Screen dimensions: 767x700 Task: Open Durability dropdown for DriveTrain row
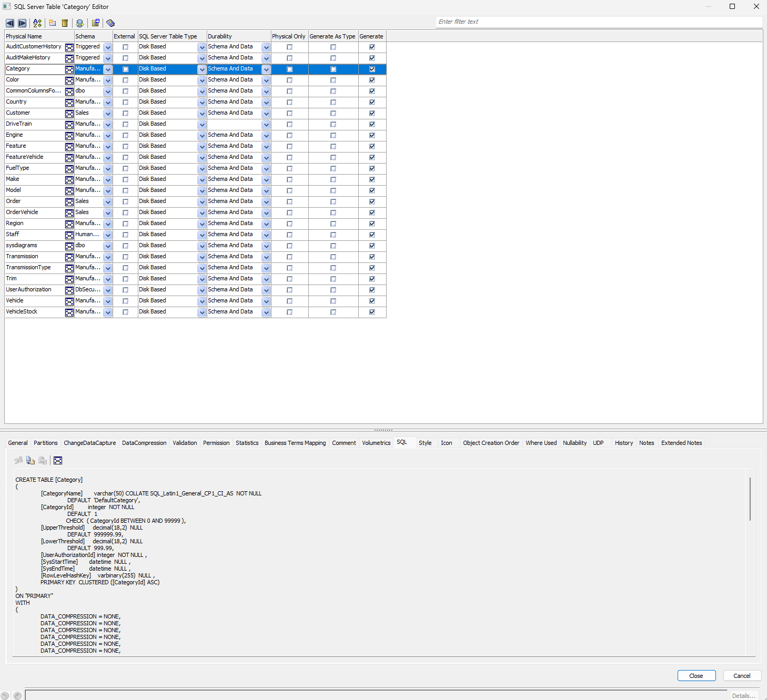(266, 125)
